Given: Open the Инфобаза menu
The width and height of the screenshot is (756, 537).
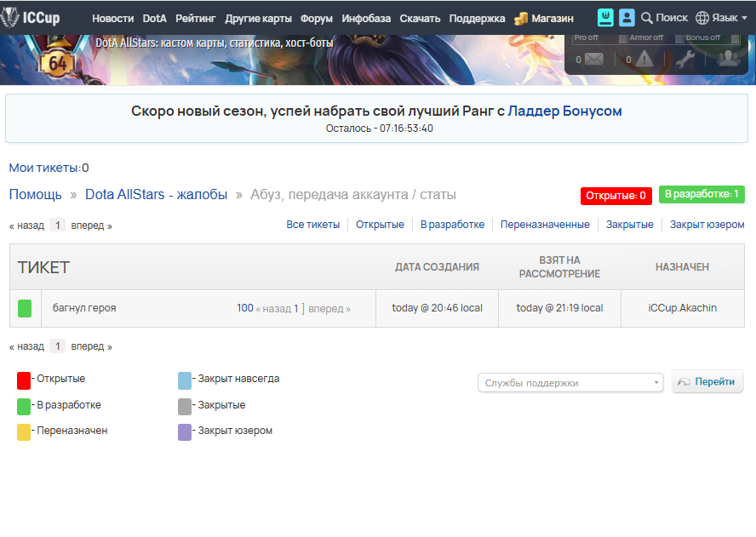Looking at the screenshot, I should pos(366,19).
